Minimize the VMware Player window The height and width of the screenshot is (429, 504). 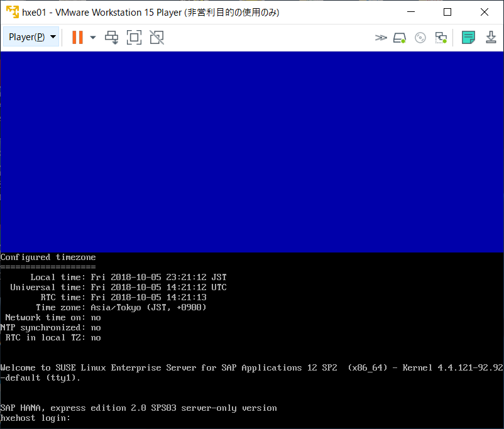(x=410, y=12)
